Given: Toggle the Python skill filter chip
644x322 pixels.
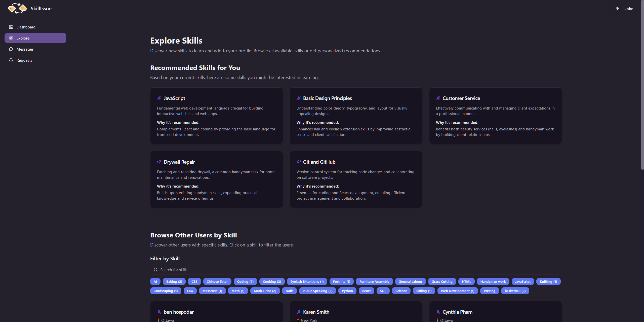Looking at the screenshot, I should click(x=347, y=291).
